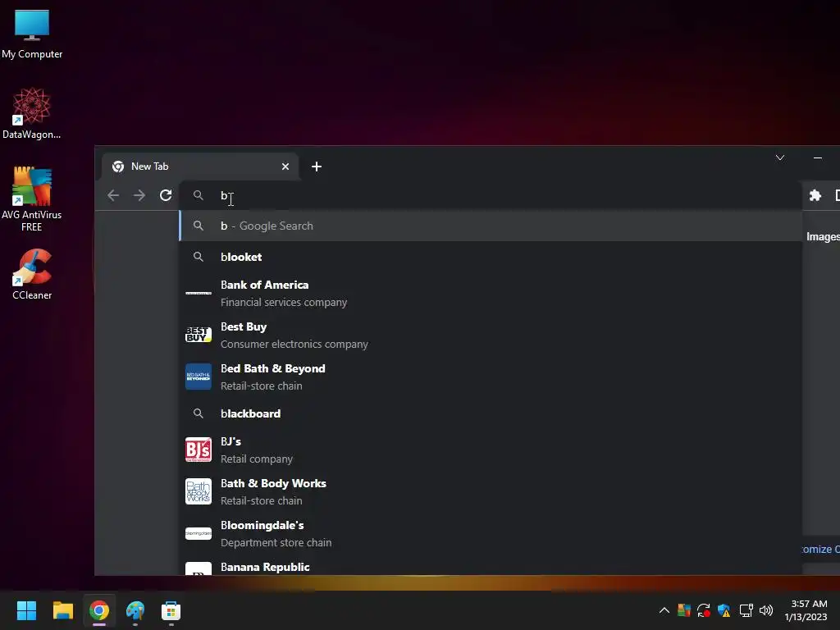Open a new Chrome tab
This screenshot has width=840, height=630.
coord(317,167)
